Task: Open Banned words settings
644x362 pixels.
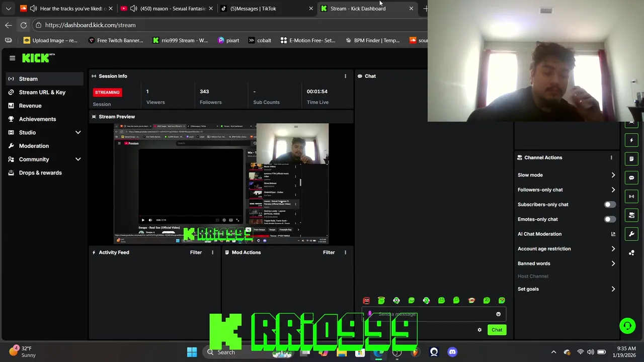Action: click(x=567, y=263)
